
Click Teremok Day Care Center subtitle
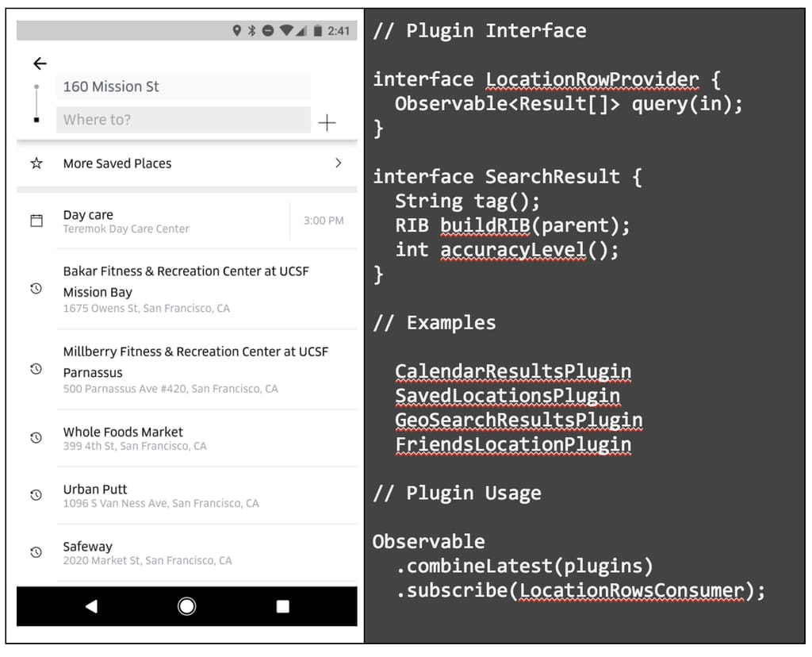pos(126,229)
